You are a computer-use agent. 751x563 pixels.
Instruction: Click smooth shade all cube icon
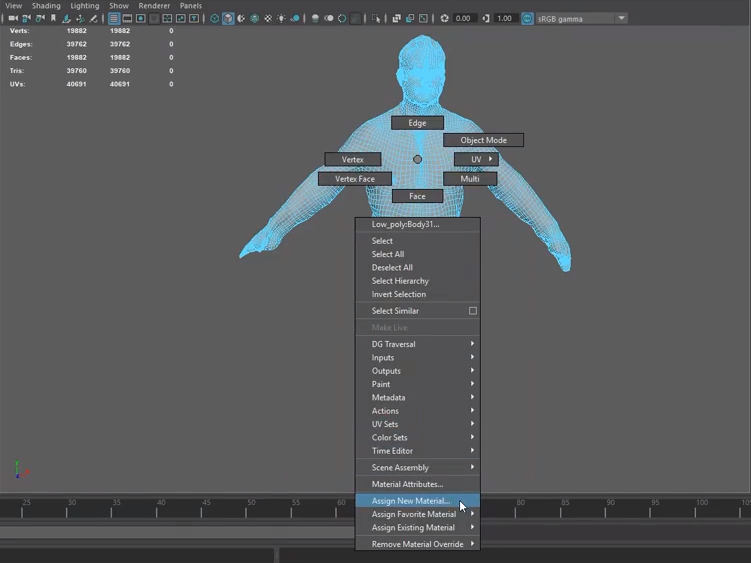pos(228,19)
